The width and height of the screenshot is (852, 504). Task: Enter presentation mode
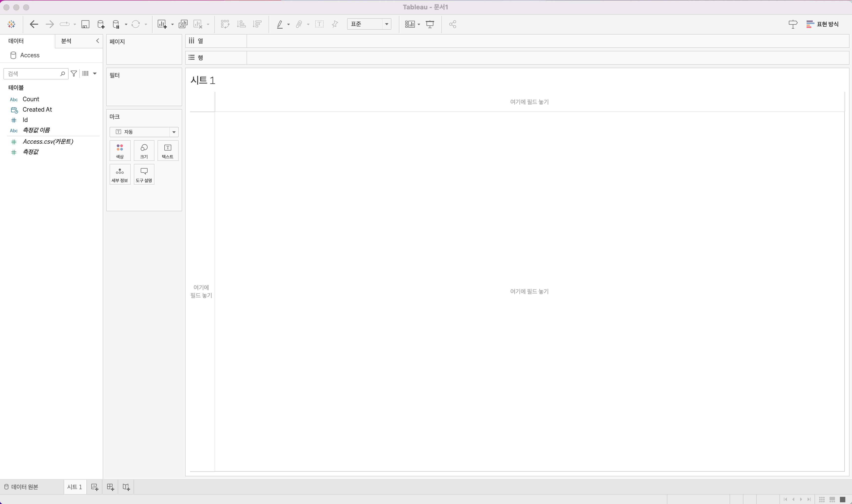click(x=430, y=24)
